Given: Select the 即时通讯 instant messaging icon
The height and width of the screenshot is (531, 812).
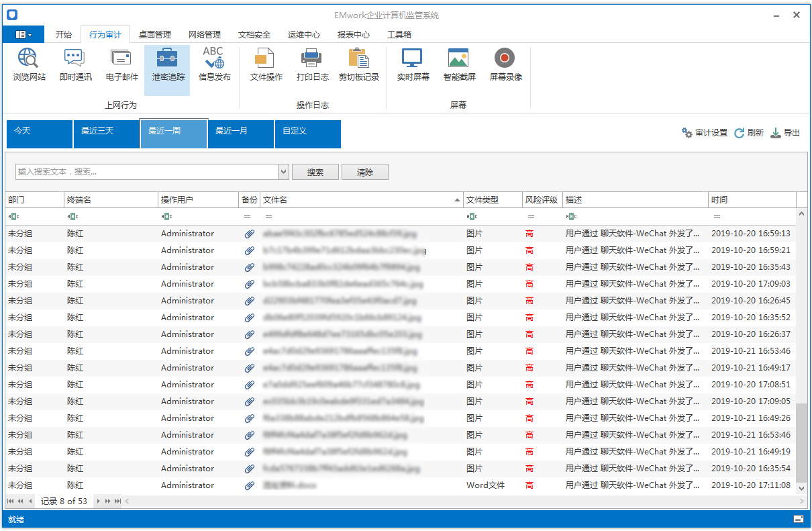Looking at the screenshot, I should click(75, 66).
